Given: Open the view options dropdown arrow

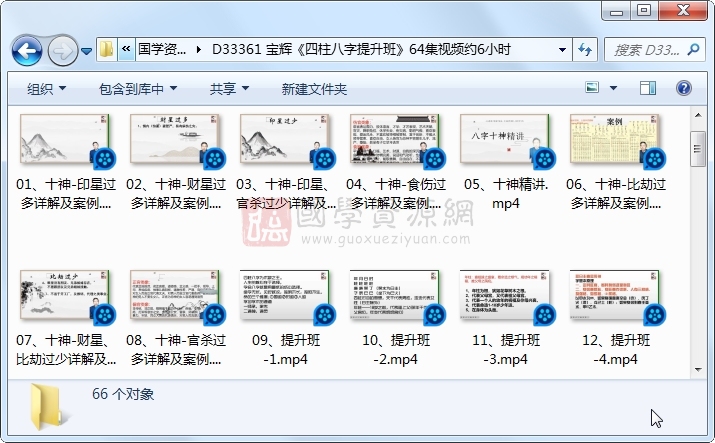Looking at the screenshot, I should (x=613, y=88).
